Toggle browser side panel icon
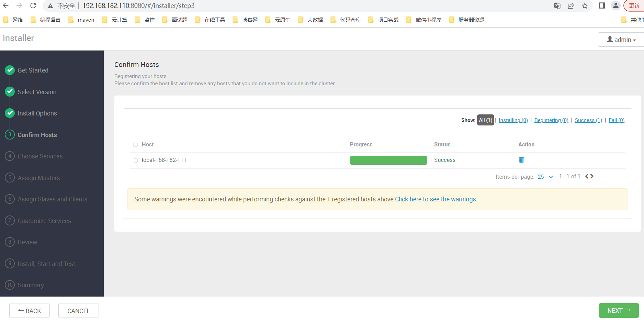The width and height of the screenshot is (644, 322). tap(602, 5)
